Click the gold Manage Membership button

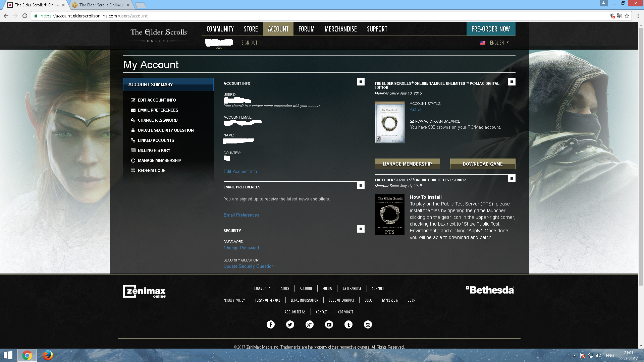(x=407, y=164)
